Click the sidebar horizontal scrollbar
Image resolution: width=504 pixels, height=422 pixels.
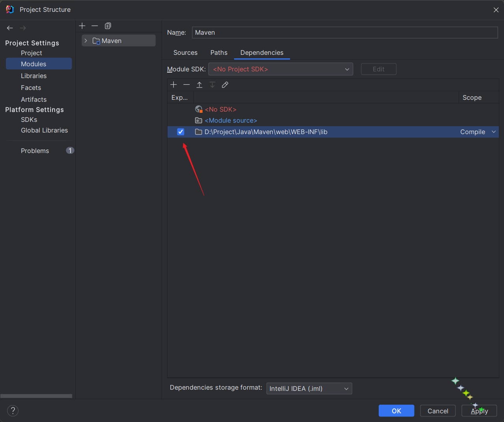click(x=36, y=396)
